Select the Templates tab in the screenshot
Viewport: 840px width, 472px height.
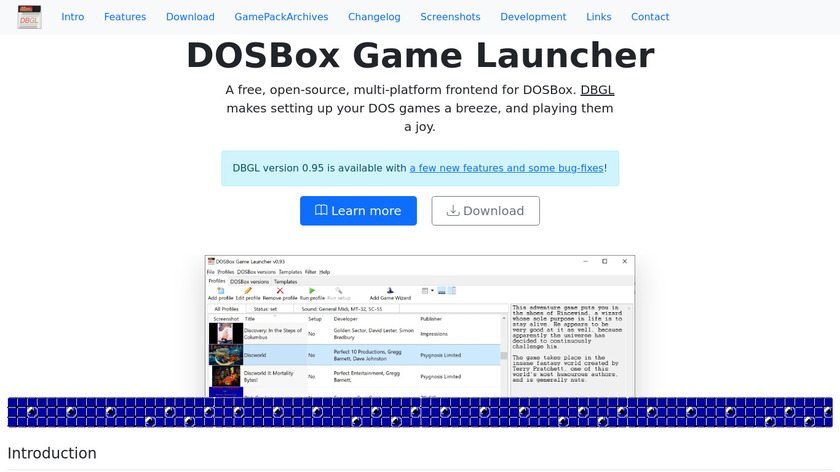[x=286, y=281]
